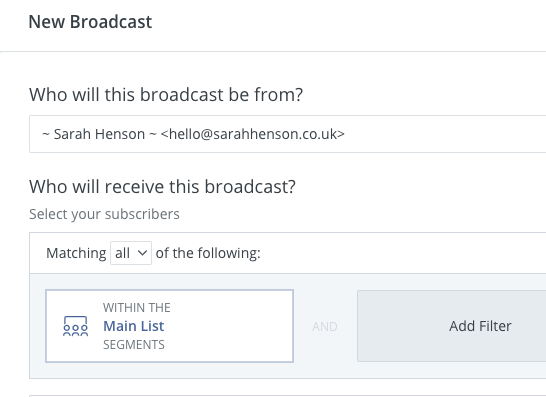Open the Matching 'all' dropdown
Viewport: 546px width, 397px height.
pyautogui.click(x=131, y=253)
